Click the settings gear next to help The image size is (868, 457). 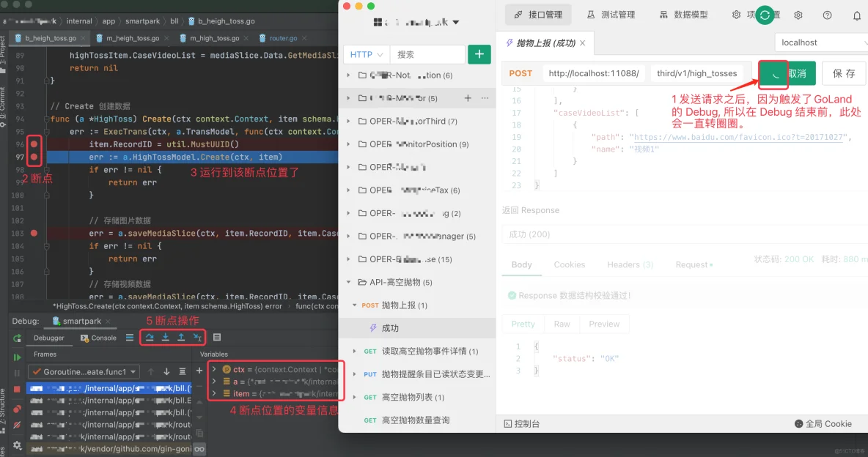[798, 15]
